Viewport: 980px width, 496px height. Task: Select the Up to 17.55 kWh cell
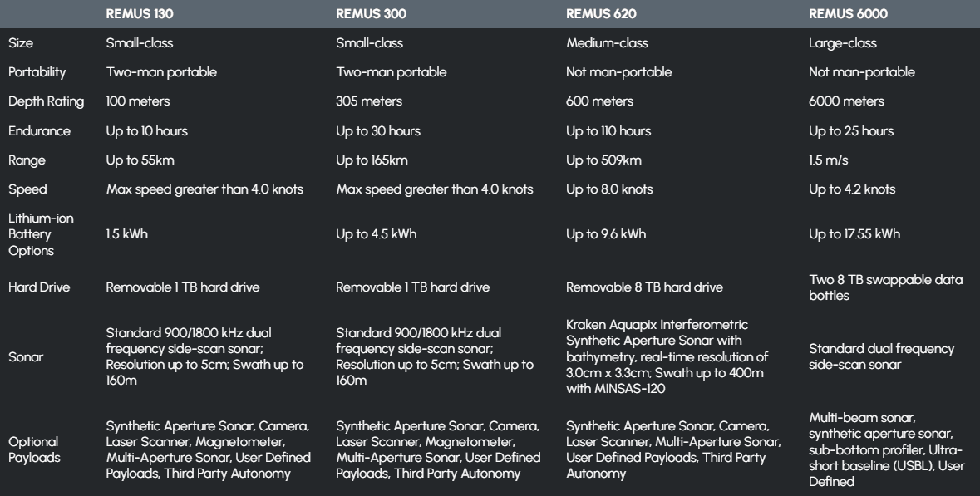coord(854,234)
